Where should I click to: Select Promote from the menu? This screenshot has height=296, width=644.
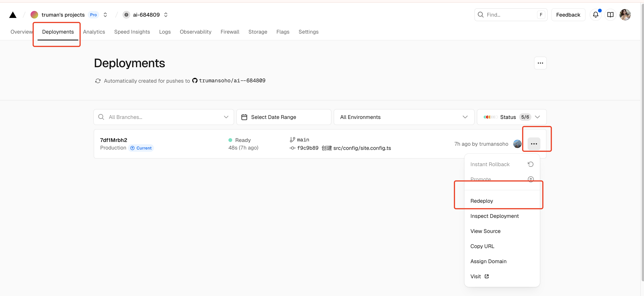(x=502, y=179)
